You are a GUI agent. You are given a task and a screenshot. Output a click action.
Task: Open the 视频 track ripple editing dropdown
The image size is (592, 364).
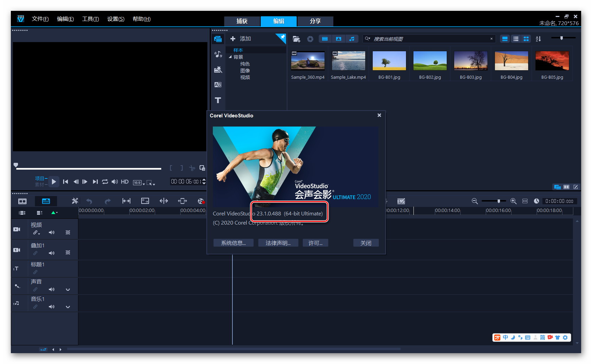pos(36,233)
